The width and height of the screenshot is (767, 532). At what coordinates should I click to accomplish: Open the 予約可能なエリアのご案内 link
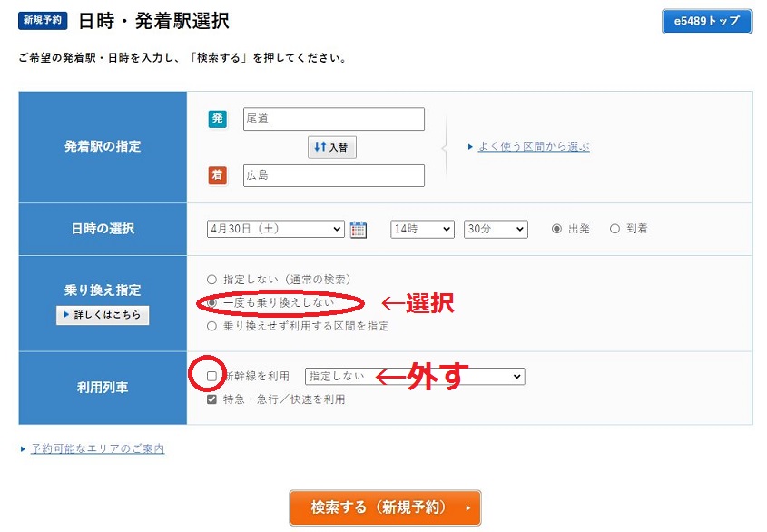click(97, 448)
